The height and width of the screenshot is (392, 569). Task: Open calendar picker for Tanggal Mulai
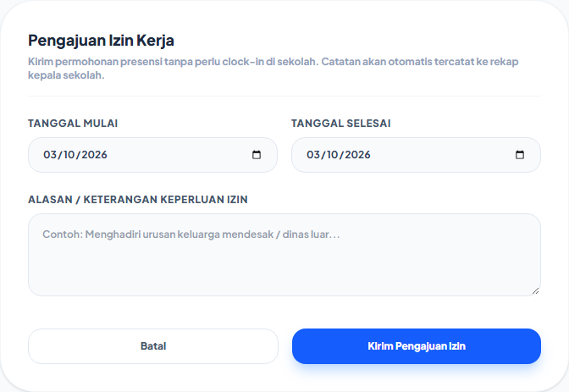tap(257, 155)
